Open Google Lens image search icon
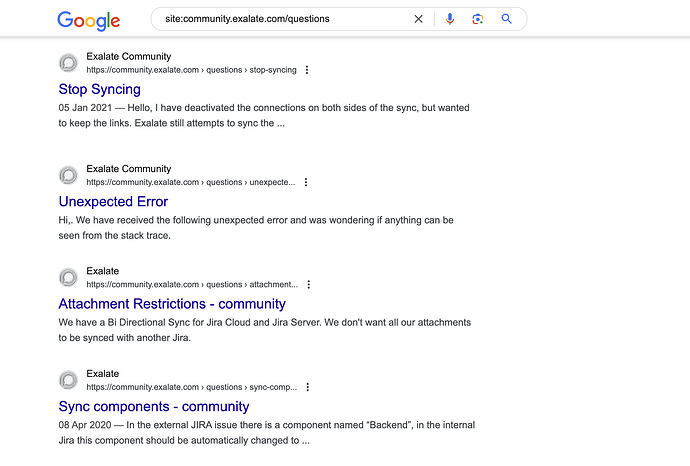This screenshot has height=466, width=690. (x=478, y=19)
